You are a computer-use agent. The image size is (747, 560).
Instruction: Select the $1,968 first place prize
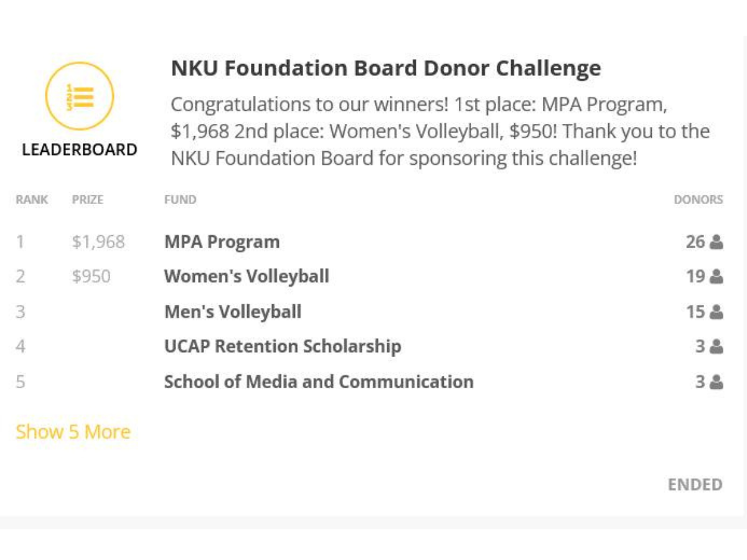[x=98, y=241]
